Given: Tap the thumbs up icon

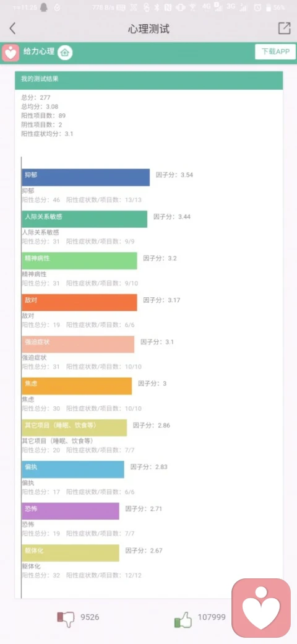Looking at the screenshot, I should (183, 619).
